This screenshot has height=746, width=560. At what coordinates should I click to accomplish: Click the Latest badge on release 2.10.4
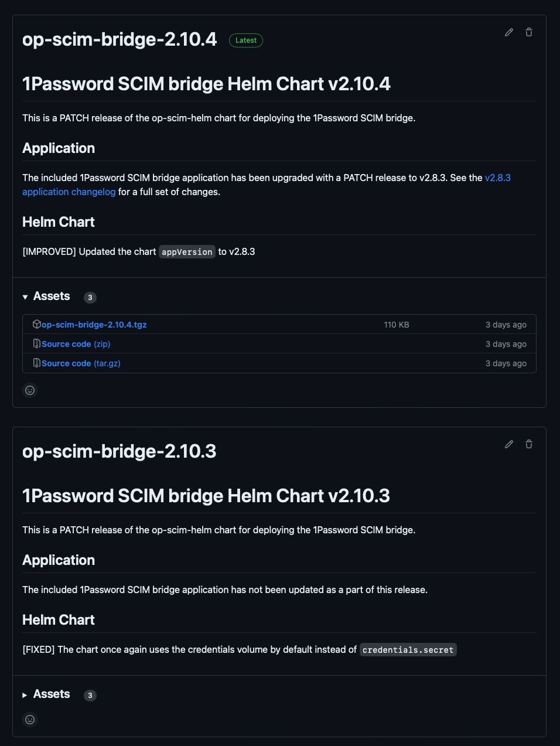(245, 40)
